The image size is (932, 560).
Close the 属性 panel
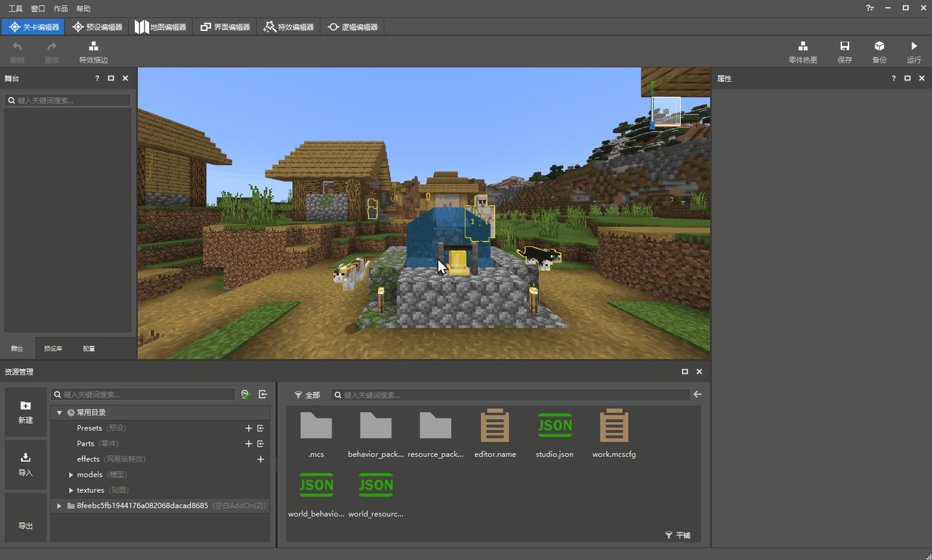(922, 78)
